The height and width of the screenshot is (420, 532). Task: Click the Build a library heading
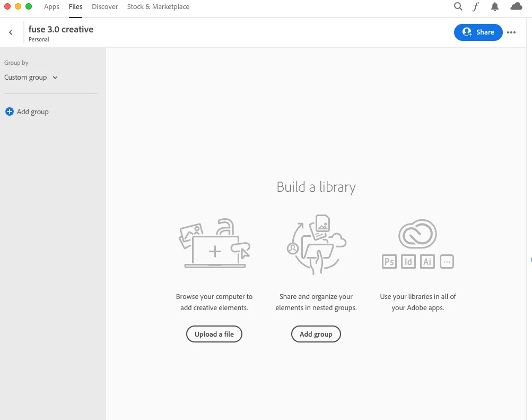[316, 187]
